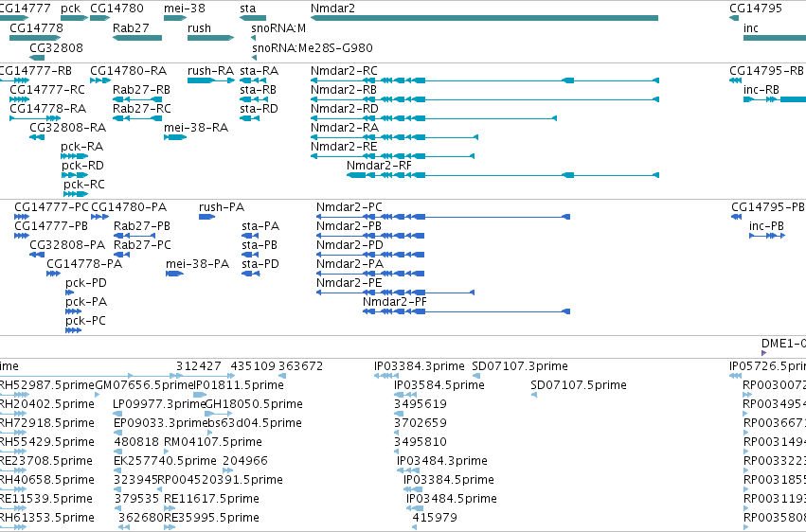Click the 3702659 EST label

[x=421, y=423]
